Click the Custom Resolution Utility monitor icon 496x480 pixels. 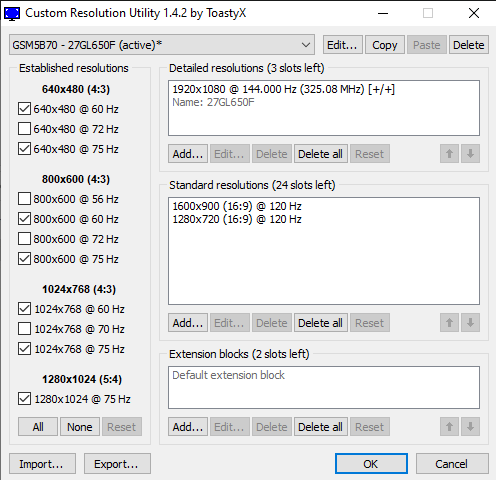point(12,13)
